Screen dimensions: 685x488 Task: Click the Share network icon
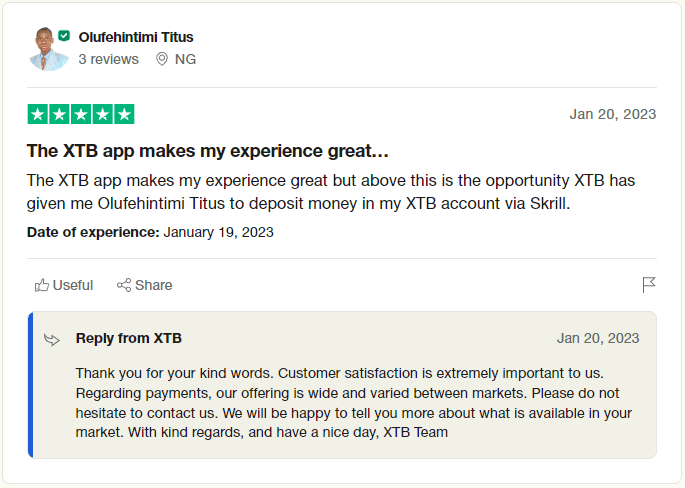tap(124, 285)
